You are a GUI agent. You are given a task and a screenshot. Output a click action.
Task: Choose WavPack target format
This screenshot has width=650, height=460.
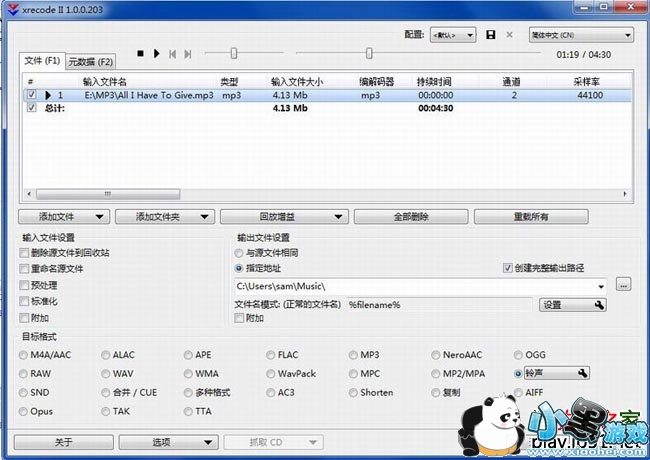pyautogui.click(x=271, y=374)
